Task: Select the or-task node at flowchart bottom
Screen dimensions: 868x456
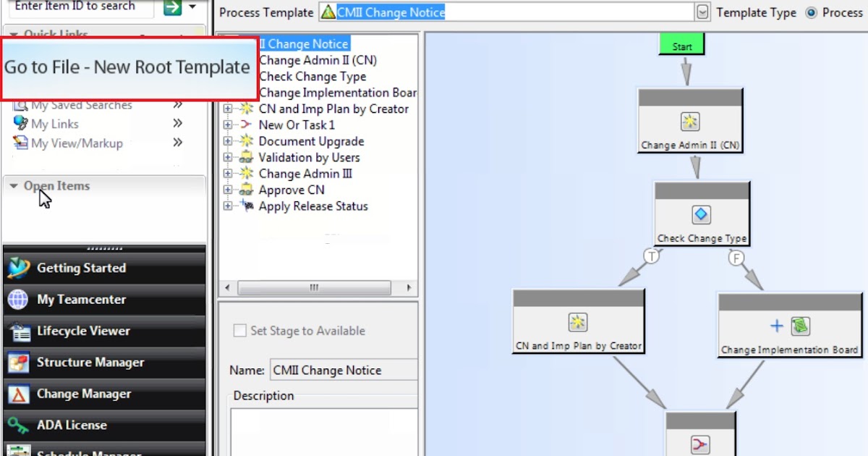Action: click(700, 434)
